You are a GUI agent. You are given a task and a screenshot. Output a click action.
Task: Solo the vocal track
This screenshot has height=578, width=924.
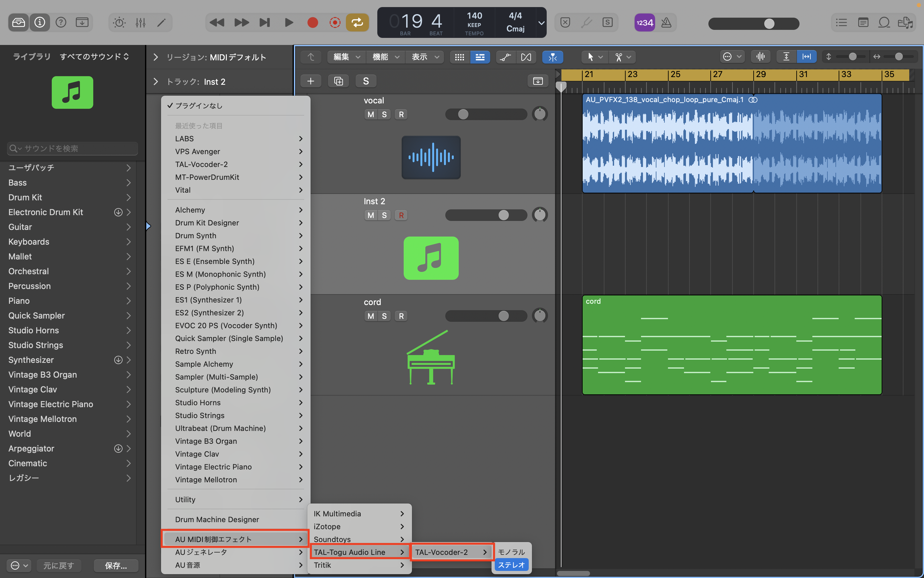(384, 114)
